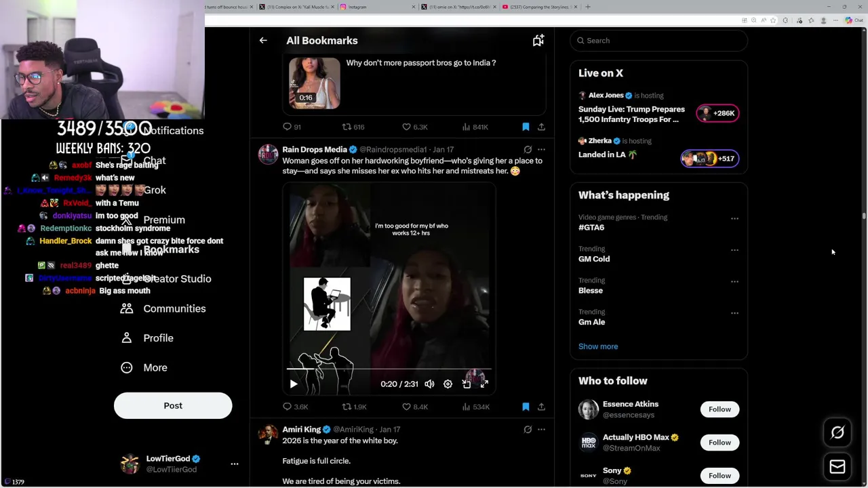Open More menu in sidebar
Screen dimensions: 868x488
click(144, 367)
